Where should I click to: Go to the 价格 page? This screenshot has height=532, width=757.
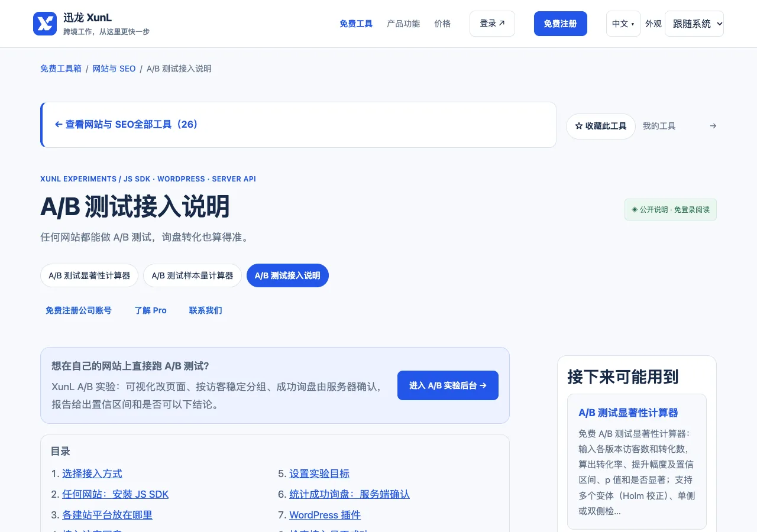(x=442, y=24)
